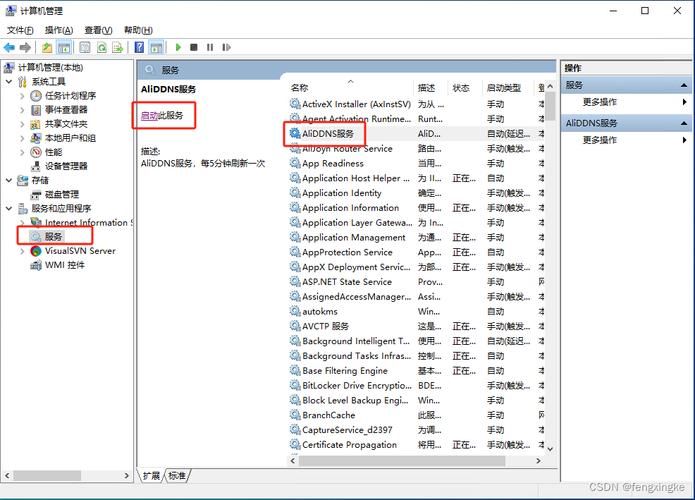Click the Forward arrow in toolbar

tap(26, 47)
